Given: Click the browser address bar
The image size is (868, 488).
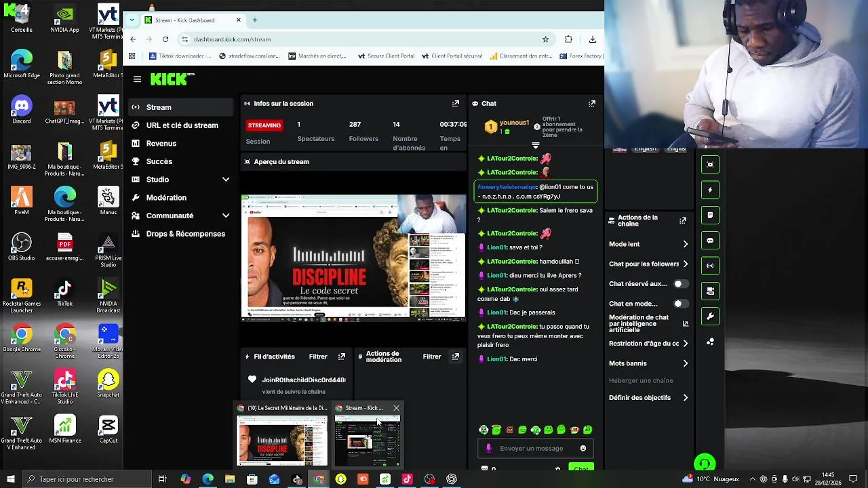Looking at the screenshot, I should pyautogui.click(x=366, y=39).
